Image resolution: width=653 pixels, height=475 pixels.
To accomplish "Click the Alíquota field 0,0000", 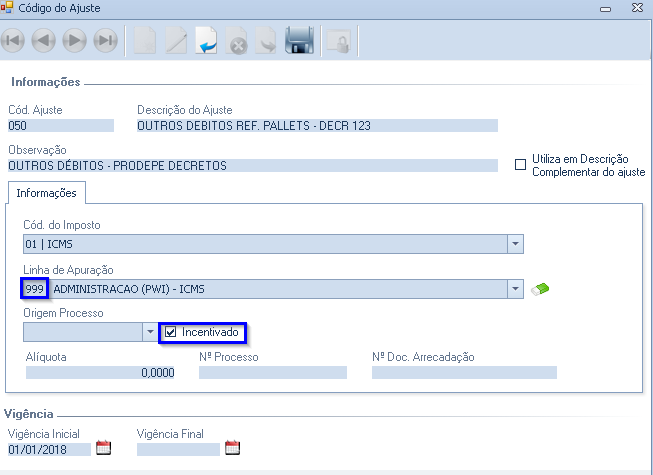I will point(100,373).
